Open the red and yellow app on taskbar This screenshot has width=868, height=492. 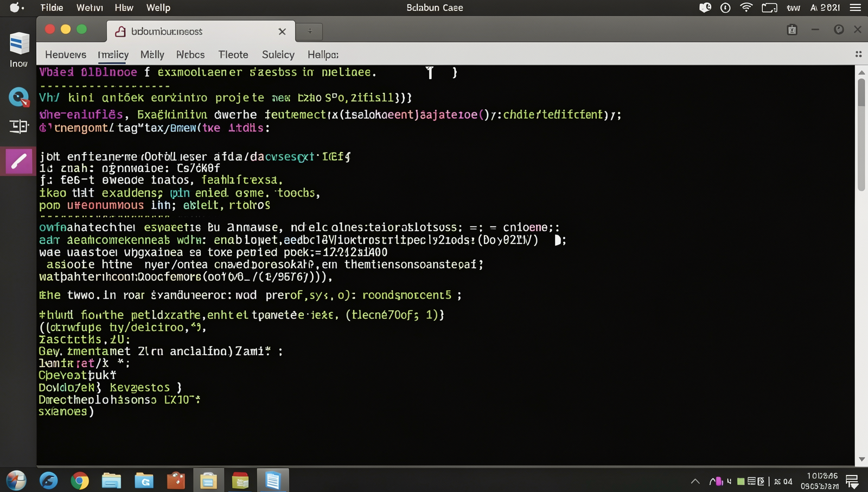(x=240, y=481)
